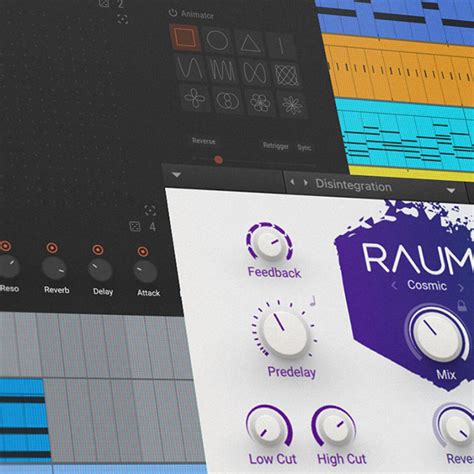This screenshot has height=474, width=474.
Task: Select the figure-eight Animator shape
Action: click(x=254, y=73)
